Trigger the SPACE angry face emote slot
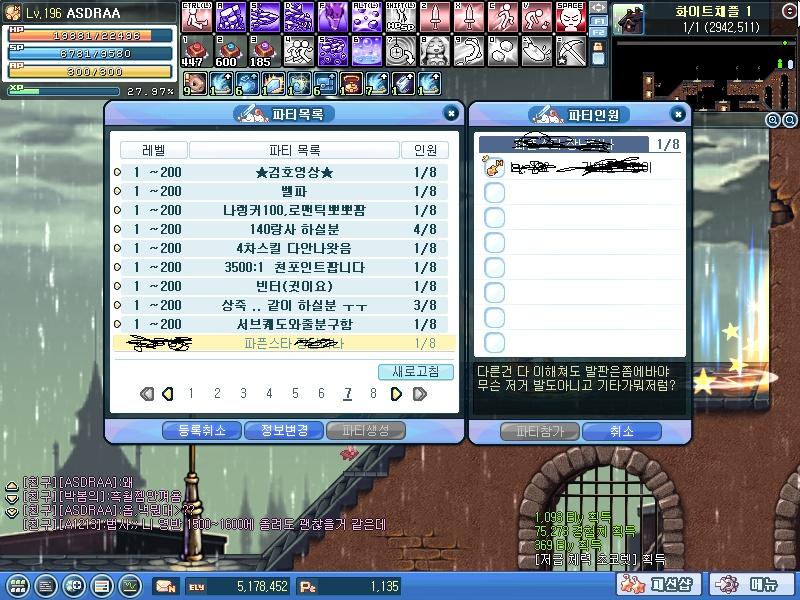The image size is (800, 600). [571, 17]
